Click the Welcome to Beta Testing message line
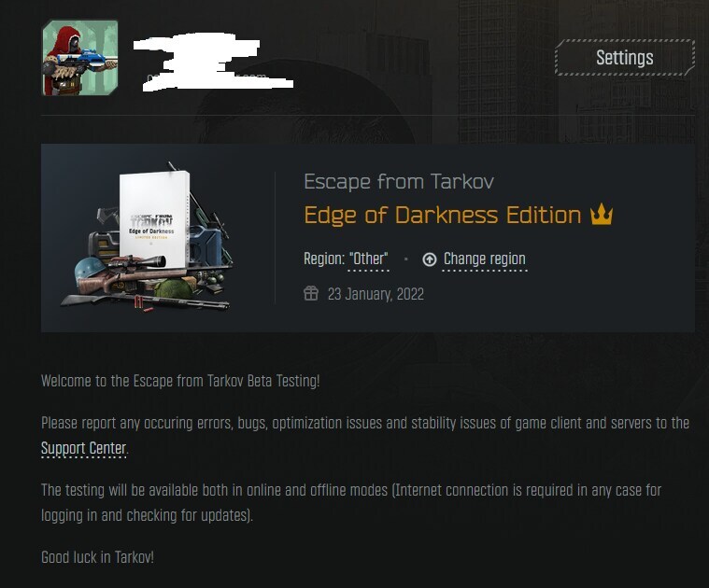This screenshot has width=709, height=588. pos(180,381)
